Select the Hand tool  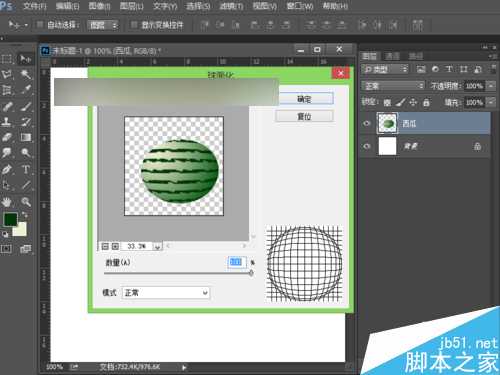7,202
